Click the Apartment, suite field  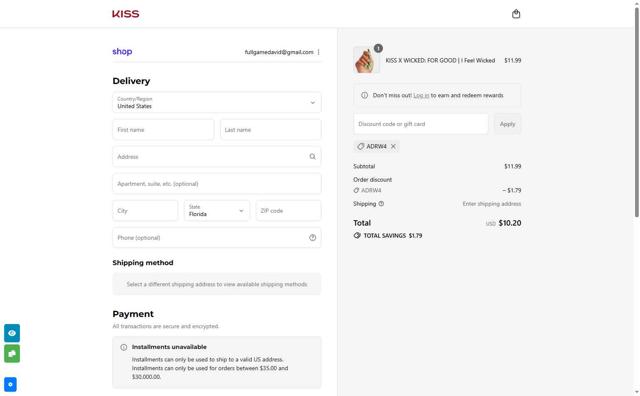pyautogui.click(x=217, y=184)
